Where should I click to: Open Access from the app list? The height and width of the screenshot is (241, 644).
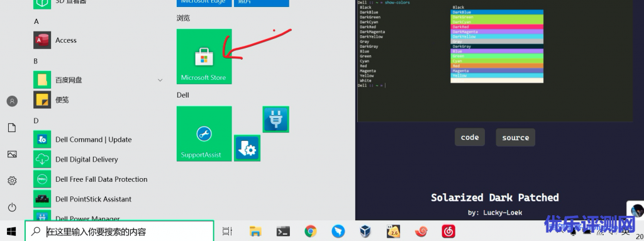[99, 40]
